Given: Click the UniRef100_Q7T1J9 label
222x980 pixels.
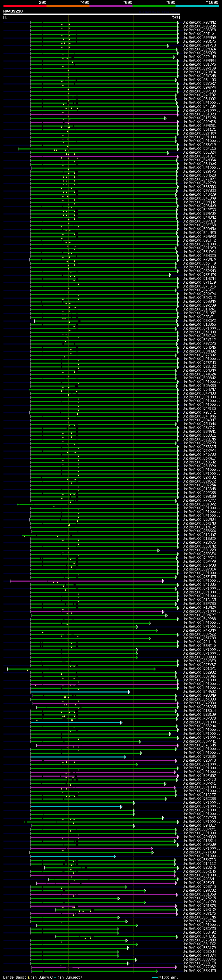Looking at the screenshot, I should pyautogui.click(x=199, y=283).
